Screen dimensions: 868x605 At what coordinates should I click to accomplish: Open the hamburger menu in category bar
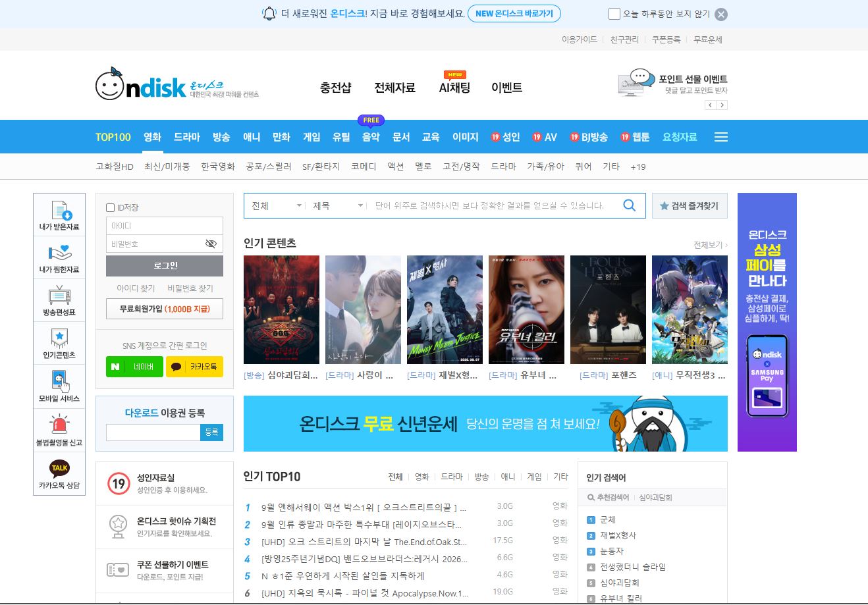coord(721,137)
